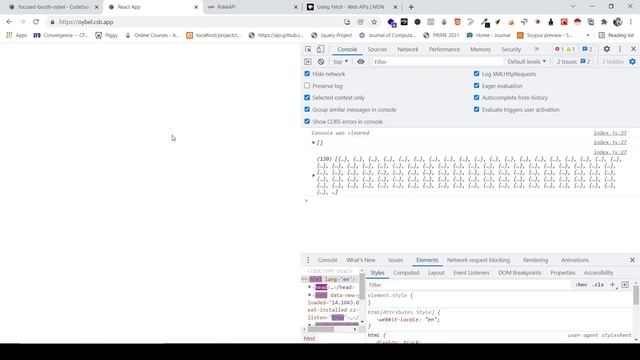Bookmark this page with star icon

[374, 22]
